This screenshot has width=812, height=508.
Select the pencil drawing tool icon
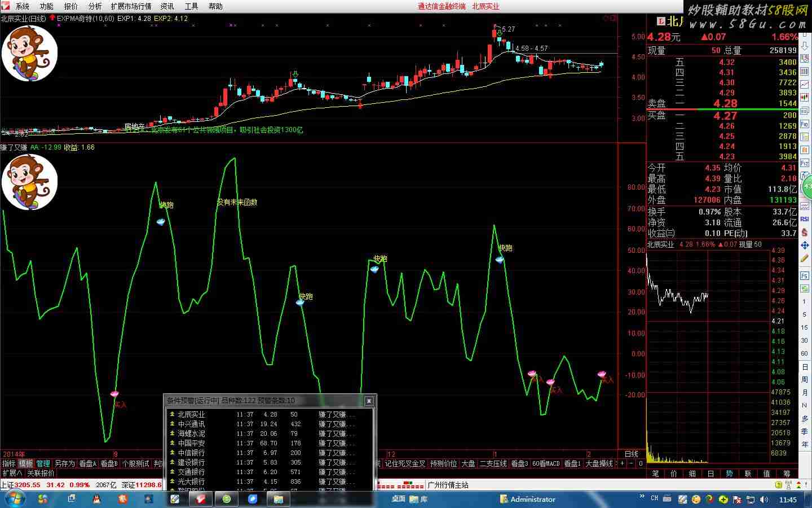click(x=805, y=259)
